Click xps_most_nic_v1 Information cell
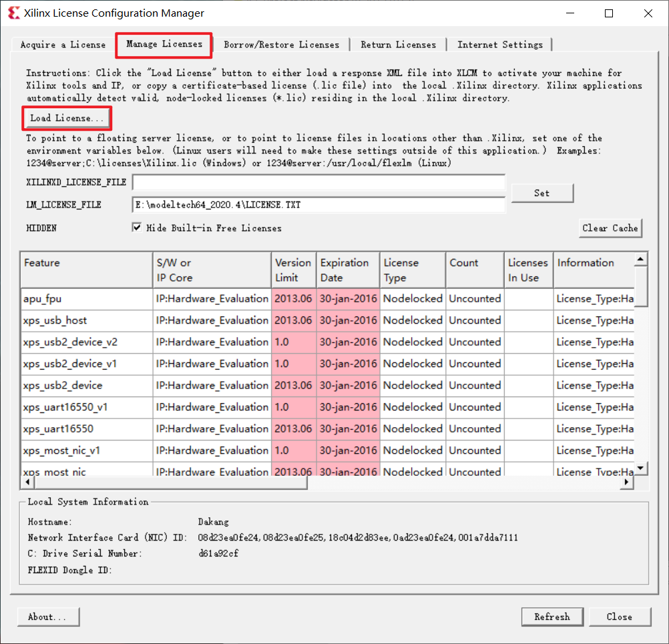Image resolution: width=669 pixels, height=644 pixels. (594, 451)
